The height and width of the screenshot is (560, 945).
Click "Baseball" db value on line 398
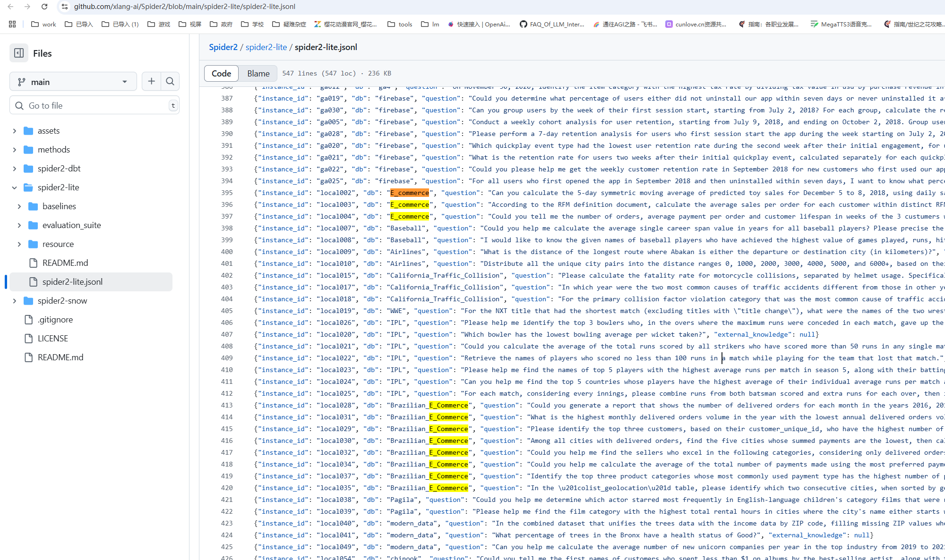pyautogui.click(x=406, y=228)
